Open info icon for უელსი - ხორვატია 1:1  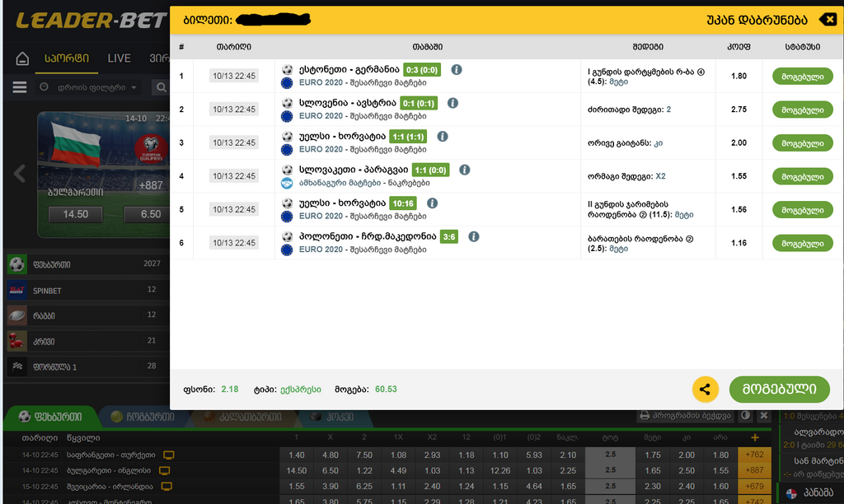click(x=443, y=136)
